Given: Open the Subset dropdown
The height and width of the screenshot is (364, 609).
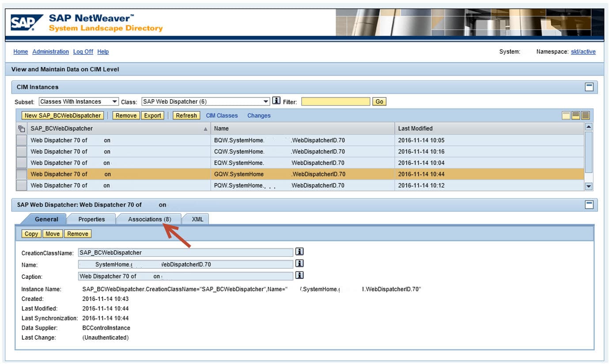Looking at the screenshot, I should point(79,101).
